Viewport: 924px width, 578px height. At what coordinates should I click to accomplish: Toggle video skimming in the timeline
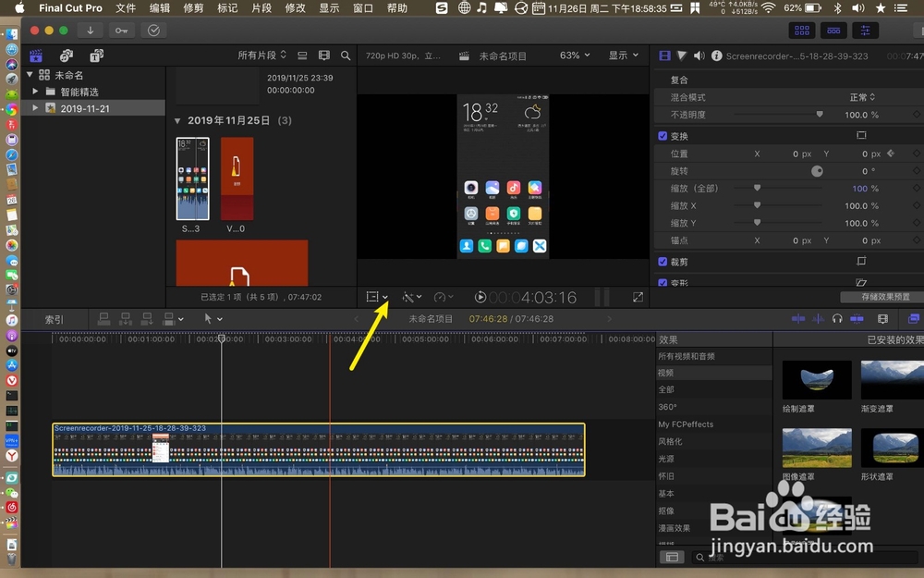pyautogui.click(x=798, y=319)
